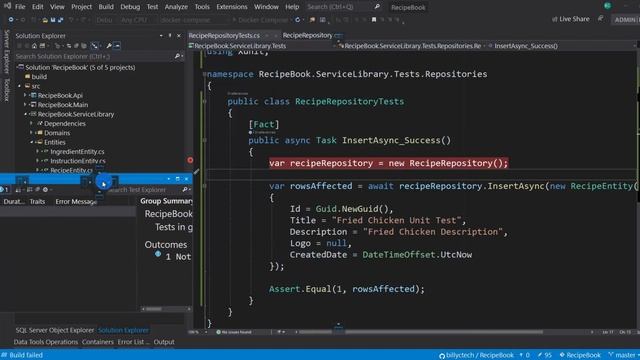
Task: Click the navigate backward toolbar icon
Action: pyautogui.click(x=11, y=20)
